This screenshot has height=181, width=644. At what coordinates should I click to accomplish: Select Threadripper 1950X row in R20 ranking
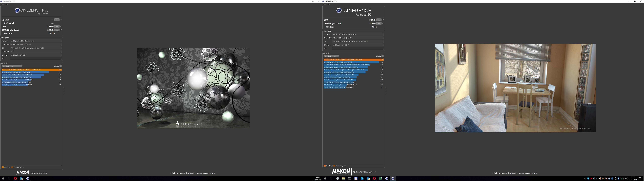pos(353,65)
